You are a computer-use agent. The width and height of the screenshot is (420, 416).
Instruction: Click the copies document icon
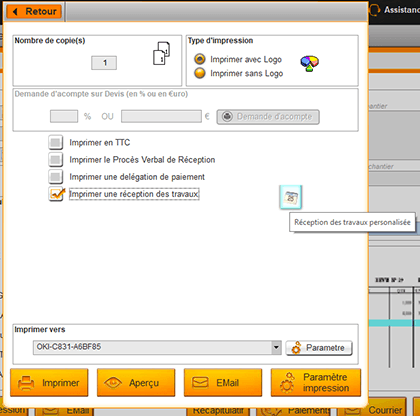click(161, 53)
